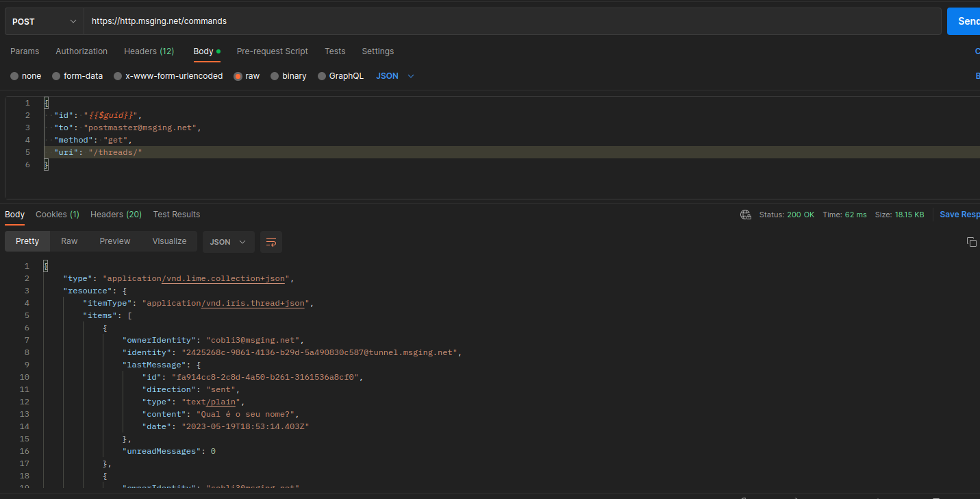Click the Save Response link
The height and width of the screenshot is (499, 980).
pyautogui.click(x=959, y=215)
